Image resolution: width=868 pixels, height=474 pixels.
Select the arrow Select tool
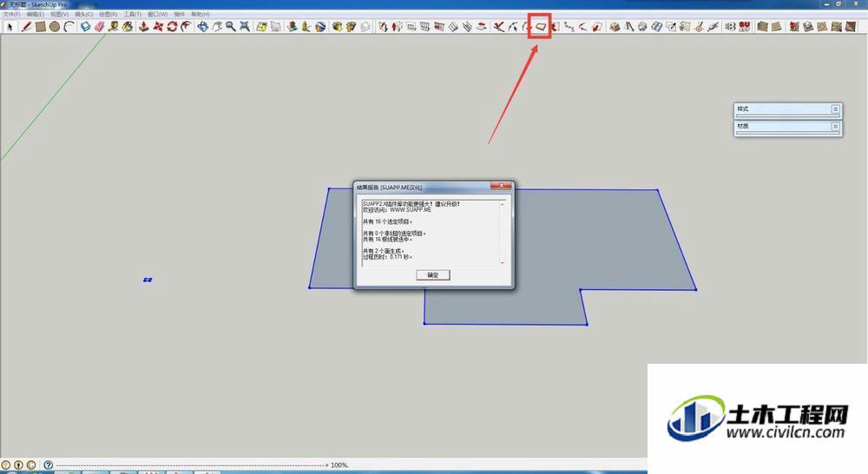[10, 27]
